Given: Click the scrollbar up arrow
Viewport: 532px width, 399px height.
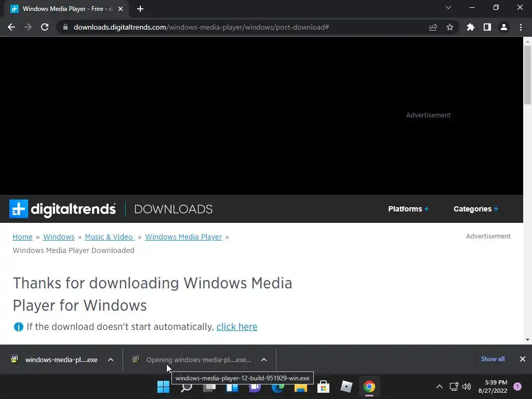Looking at the screenshot, I should pos(527,42).
